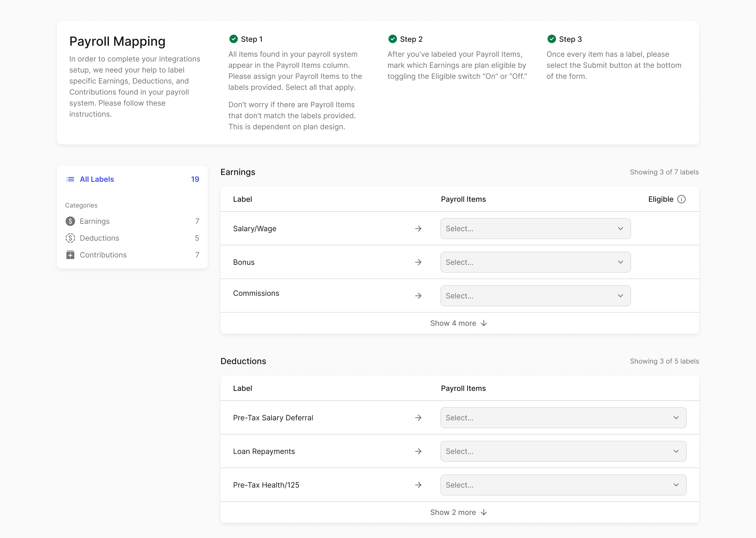Image resolution: width=756 pixels, height=538 pixels.
Task: Click the Step 1 title text
Action: click(251, 39)
